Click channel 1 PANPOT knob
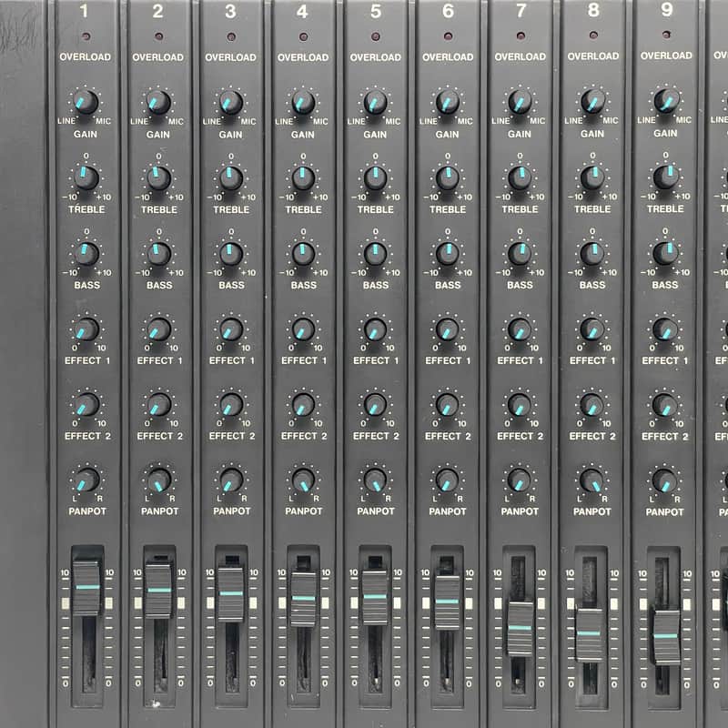The height and width of the screenshot is (728, 728). pos(86,480)
